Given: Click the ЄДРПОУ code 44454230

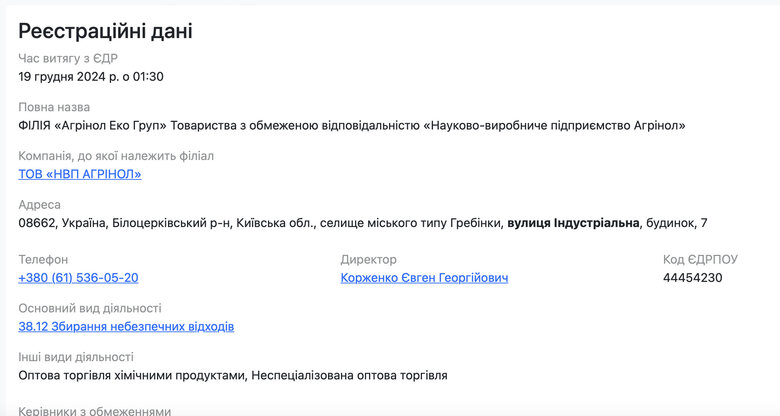Looking at the screenshot, I should [x=692, y=277].
